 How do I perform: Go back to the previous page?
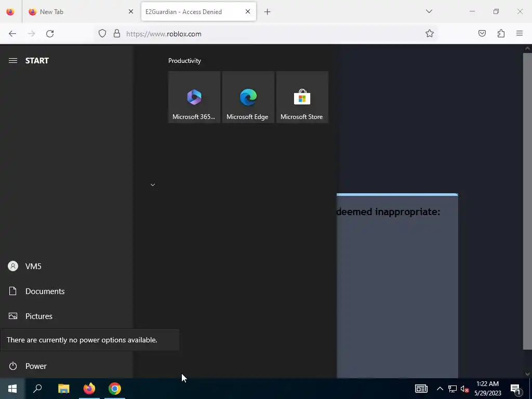coord(12,34)
